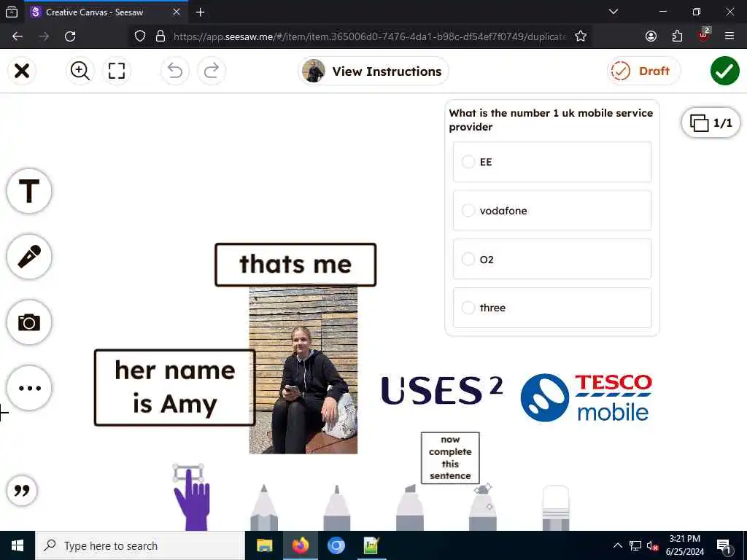Click the Firefox taskbar icon
747x560 pixels.
coord(300,545)
